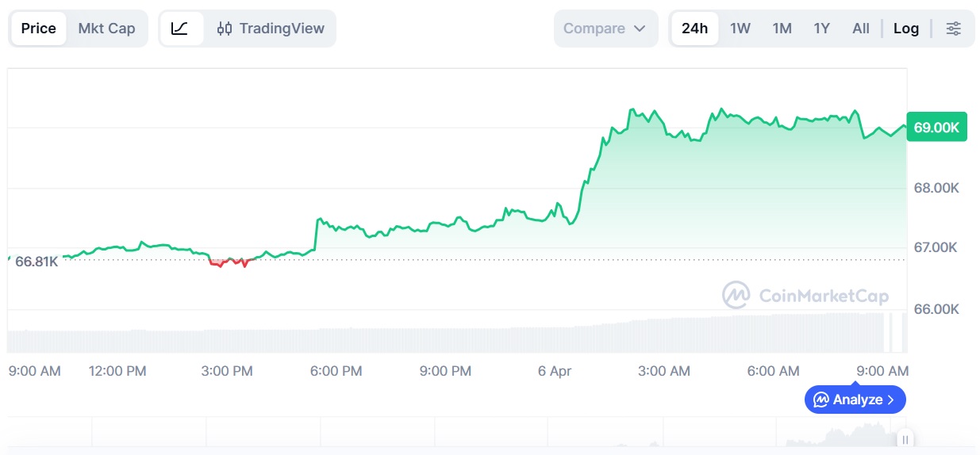The height and width of the screenshot is (455, 980).
Task: Switch to the line chart view icon
Action: 180,29
